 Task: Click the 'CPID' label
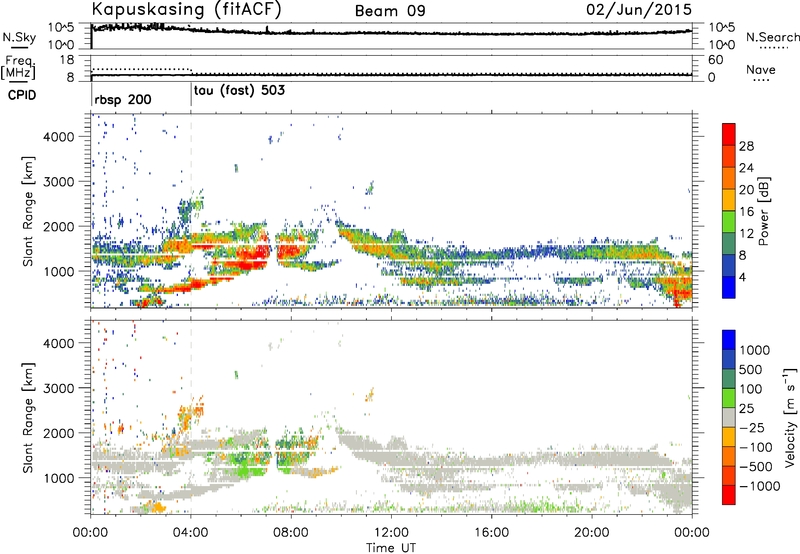pyautogui.click(x=22, y=95)
